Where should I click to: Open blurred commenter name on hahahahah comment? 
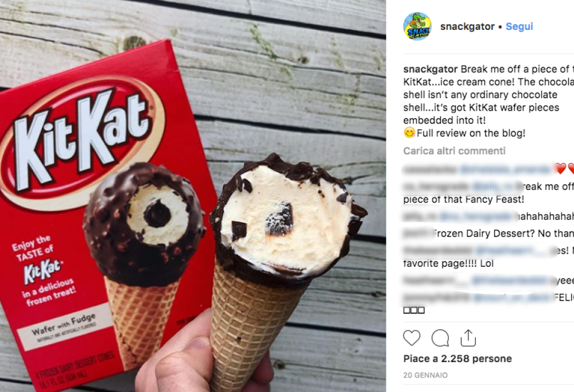pyautogui.click(x=420, y=217)
